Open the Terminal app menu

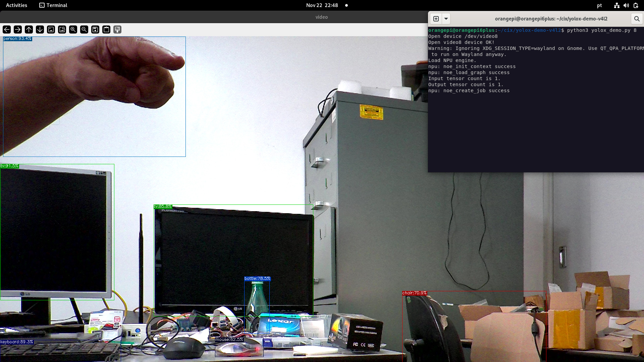tap(53, 5)
